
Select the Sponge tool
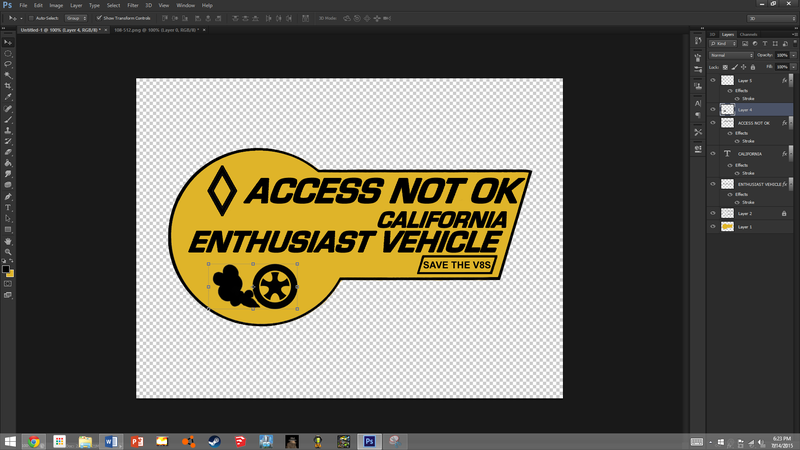point(8,185)
